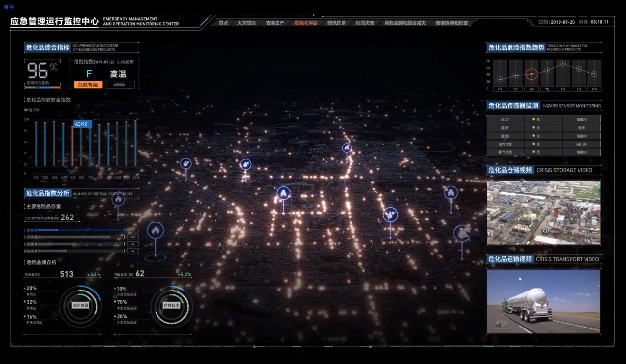Click the topmost map marker above the center

(x=347, y=147)
